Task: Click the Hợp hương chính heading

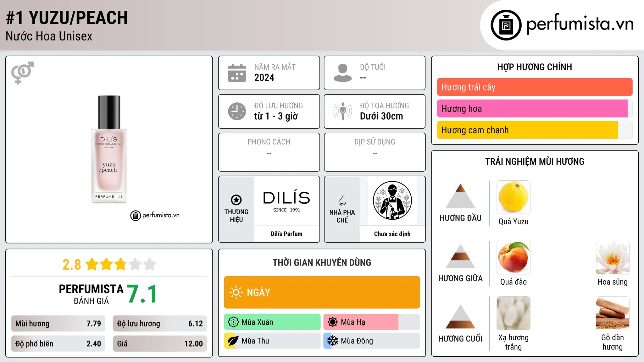Action: [x=535, y=67]
